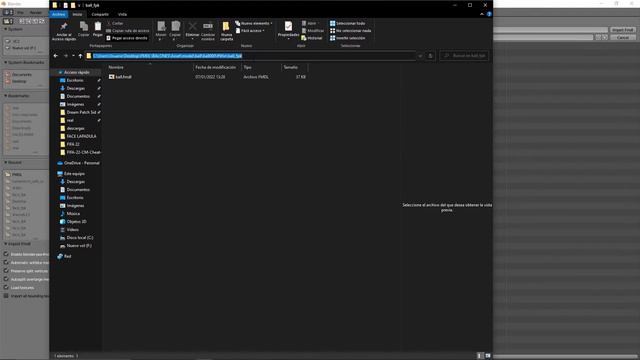640x360 pixels.
Task: Click Copiar ruta de acceso
Action: point(127,31)
